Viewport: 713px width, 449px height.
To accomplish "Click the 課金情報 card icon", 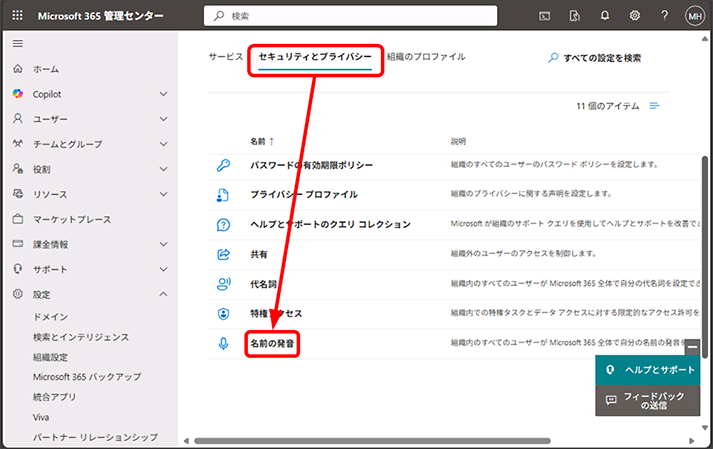I will [18, 244].
